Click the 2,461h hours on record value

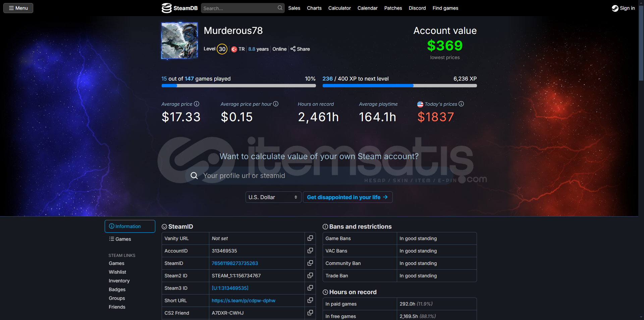(318, 117)
